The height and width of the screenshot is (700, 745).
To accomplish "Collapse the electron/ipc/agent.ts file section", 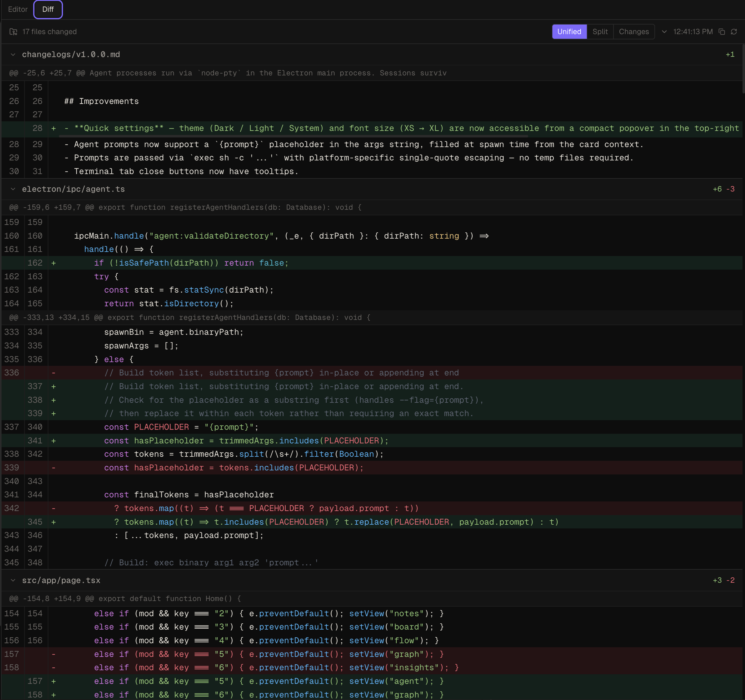I will 13,189.
